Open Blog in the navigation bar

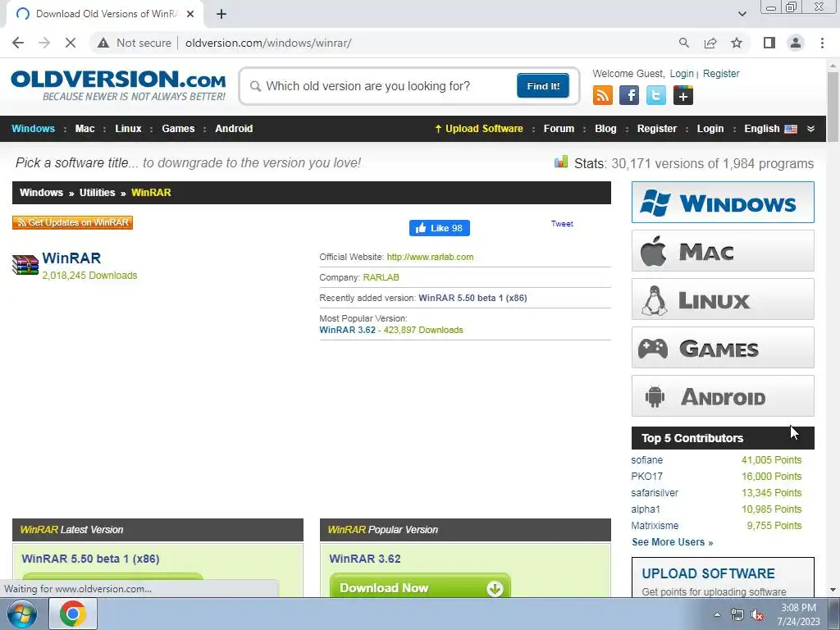(605, 129)
